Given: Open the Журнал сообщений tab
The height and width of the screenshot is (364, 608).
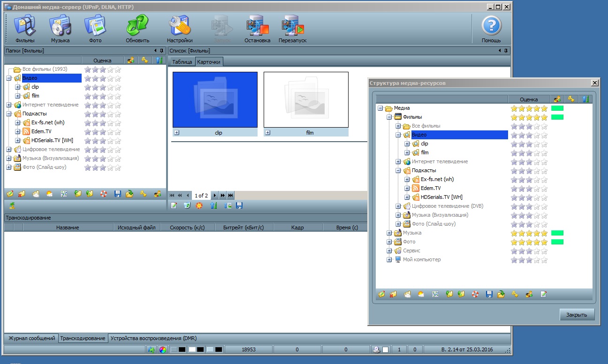Looking at the screenshot, I should pyautogui.click(x=30, y=338).
